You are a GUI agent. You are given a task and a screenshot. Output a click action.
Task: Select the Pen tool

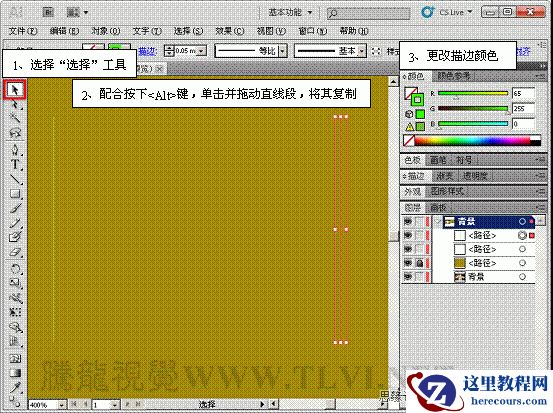click(x=15, y=150)
